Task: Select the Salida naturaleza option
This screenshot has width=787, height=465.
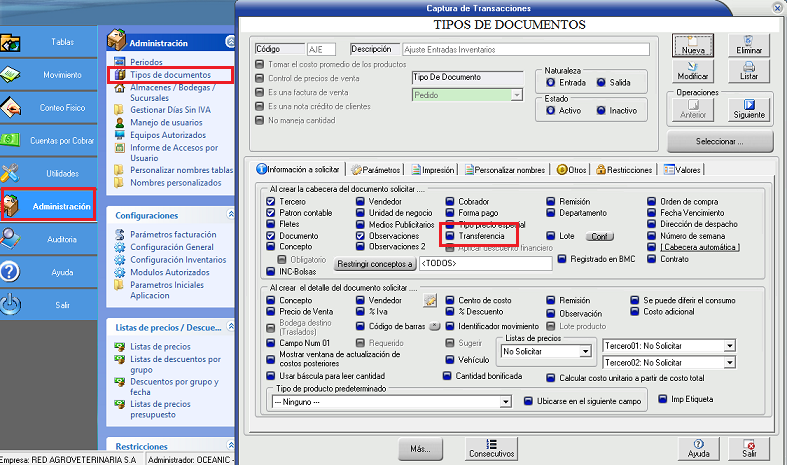Action: pos(600,83)
